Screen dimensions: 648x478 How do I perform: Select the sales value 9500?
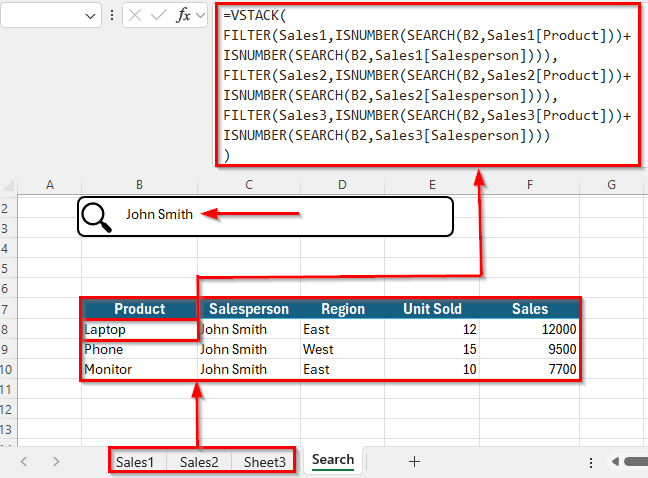[529, 349]
